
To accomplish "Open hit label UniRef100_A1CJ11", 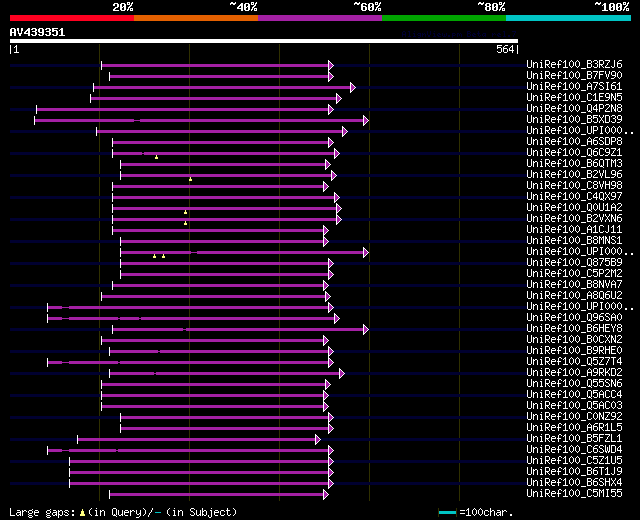I will pos(574,230).
